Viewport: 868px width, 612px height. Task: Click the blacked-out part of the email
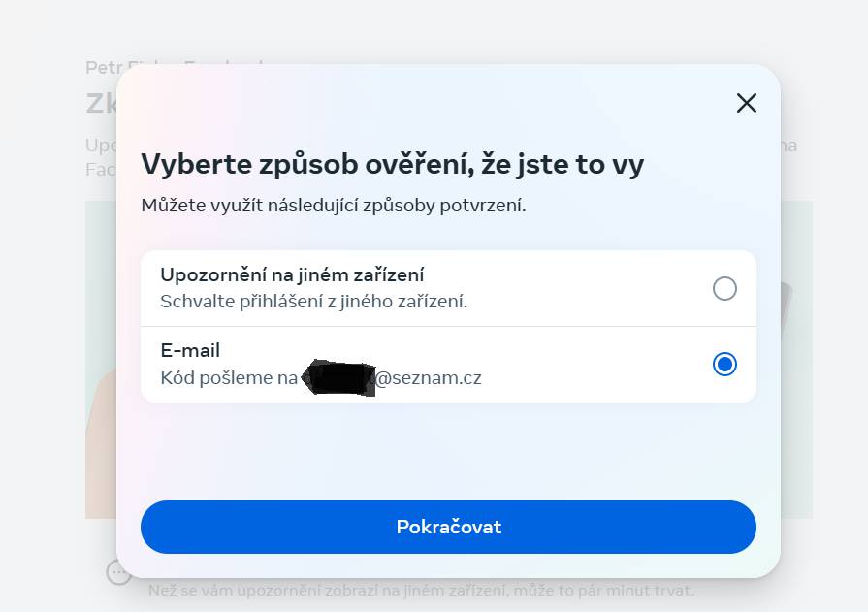pyautogui.click(x=338, y=377)
